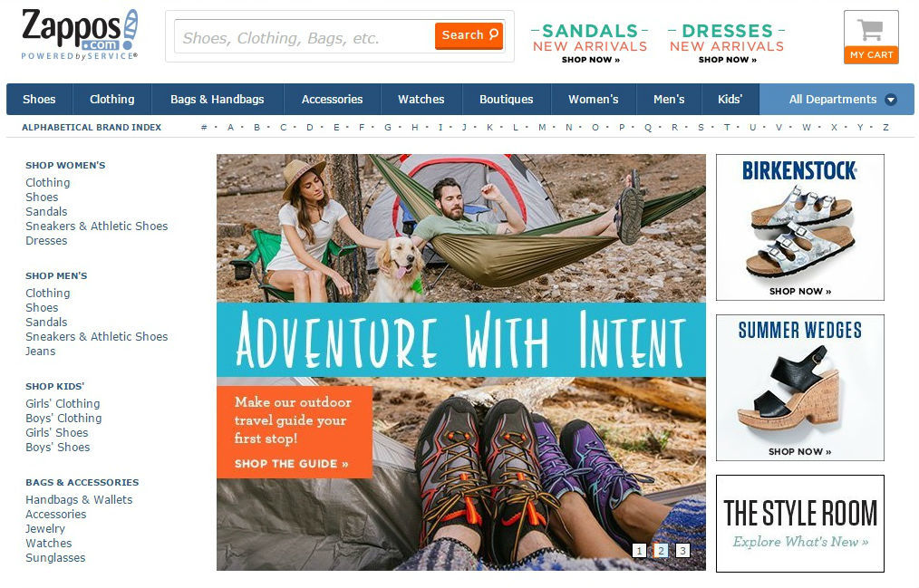Click Shop The Guide link
The height and width of the screenshot is (588, 919).
tap(291, 464)
